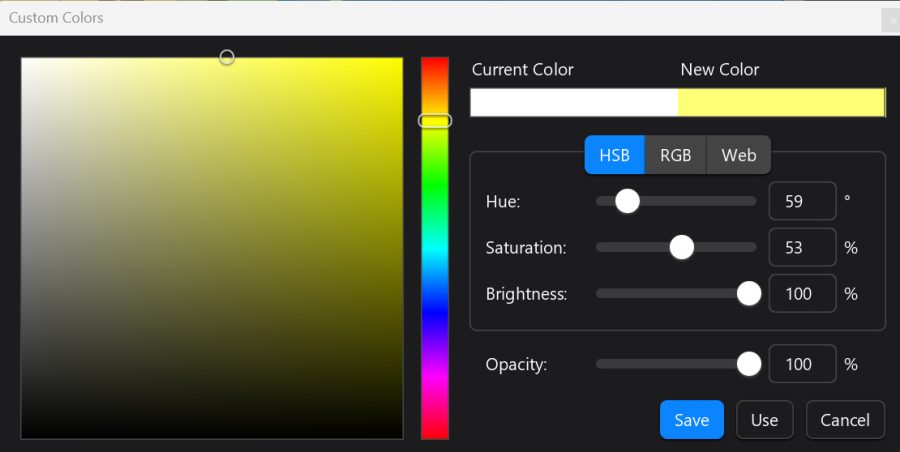
Task: Click the white Current Color swatch
Action: (x=574, y=103)
